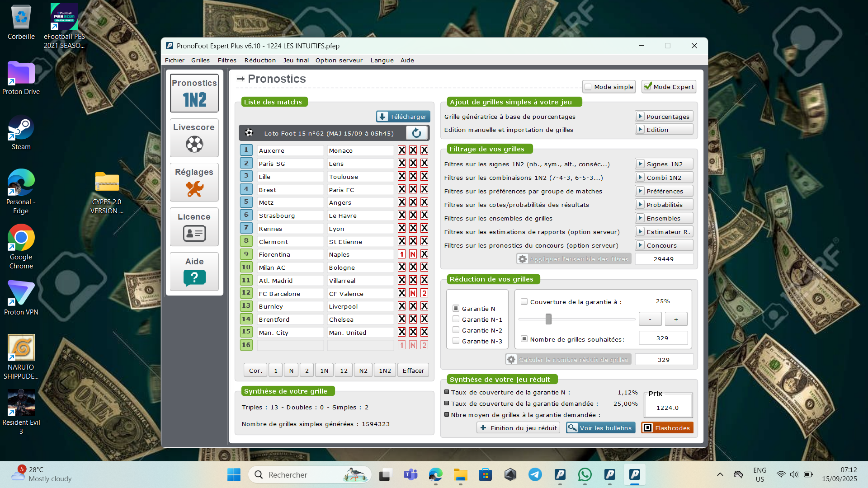Viewport: 868px width, 488px height.
Task: Expand the Probabilités filter
Action: pyautogui.click(x=664, y=205)
